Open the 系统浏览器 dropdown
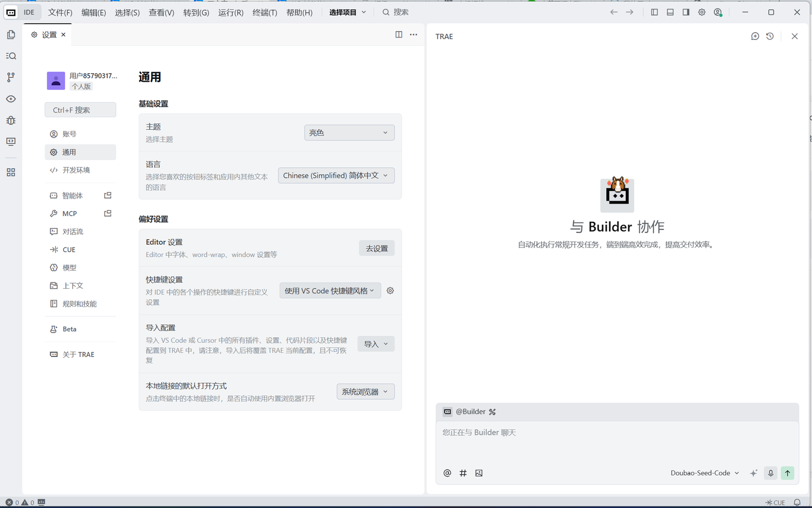This screenshot has width=812, height=508. (x=365, y=391)
